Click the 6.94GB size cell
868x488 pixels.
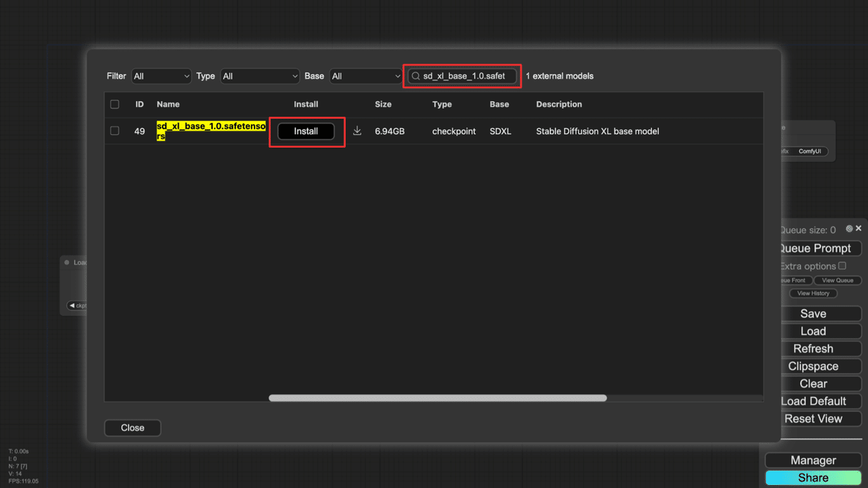390,132
